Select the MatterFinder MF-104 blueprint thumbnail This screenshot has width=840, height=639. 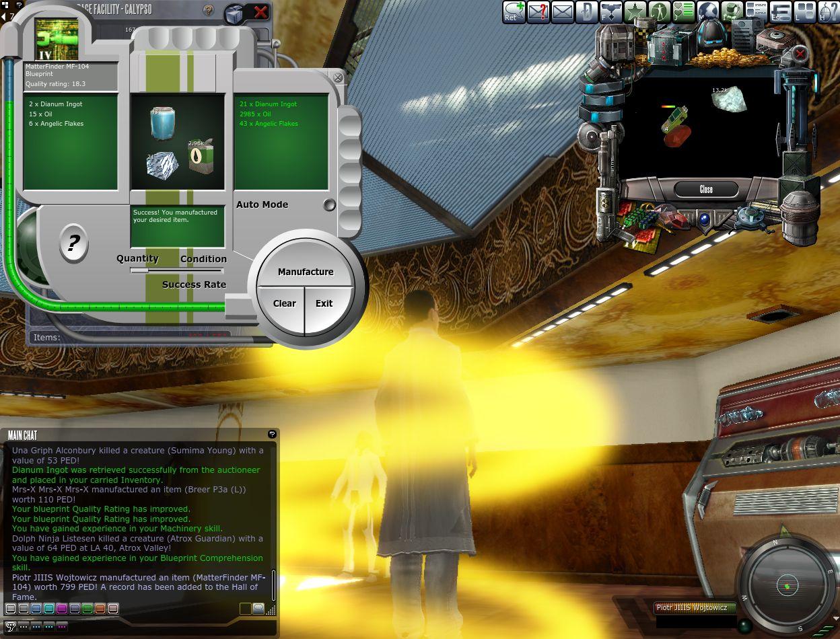tap(57, 40)
